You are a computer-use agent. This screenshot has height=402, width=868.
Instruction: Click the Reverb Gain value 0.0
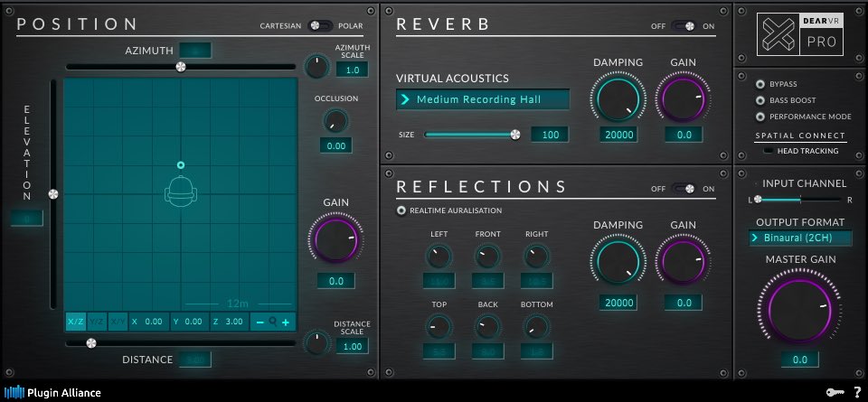(x=684, y=135)
